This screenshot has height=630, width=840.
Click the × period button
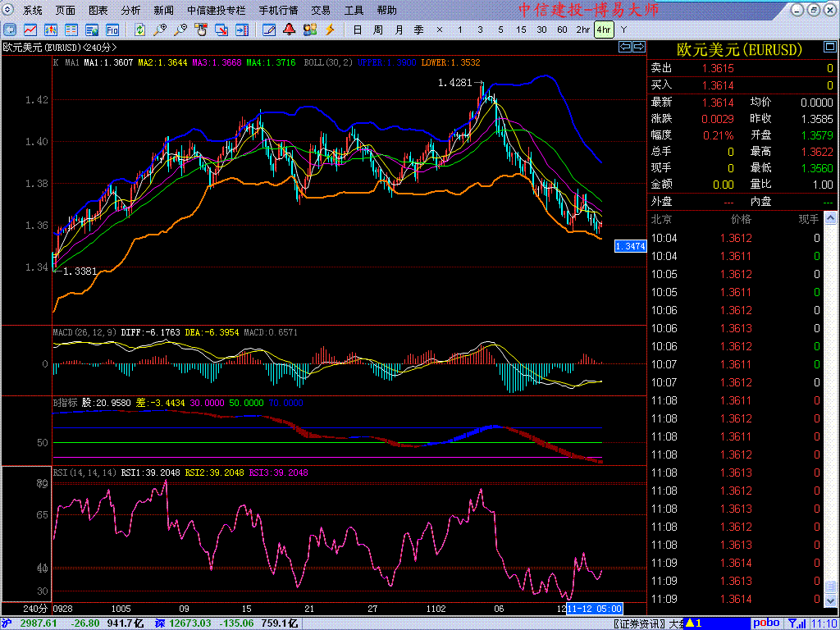[x=440, y=30]
